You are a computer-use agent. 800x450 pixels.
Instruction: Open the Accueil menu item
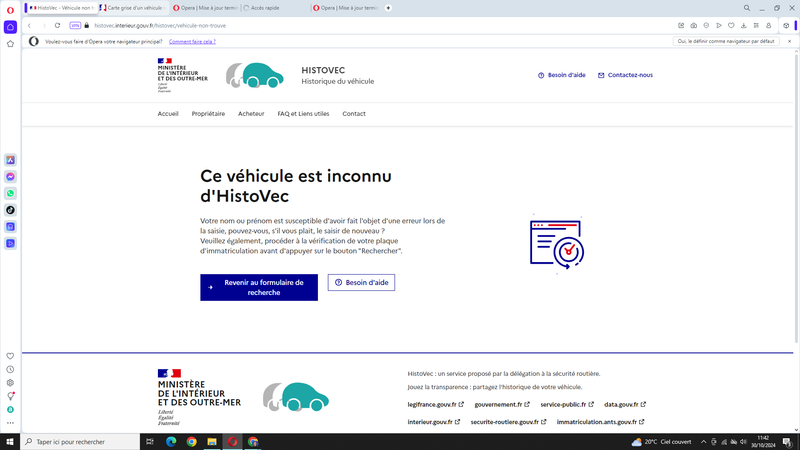tap(168, 114)
